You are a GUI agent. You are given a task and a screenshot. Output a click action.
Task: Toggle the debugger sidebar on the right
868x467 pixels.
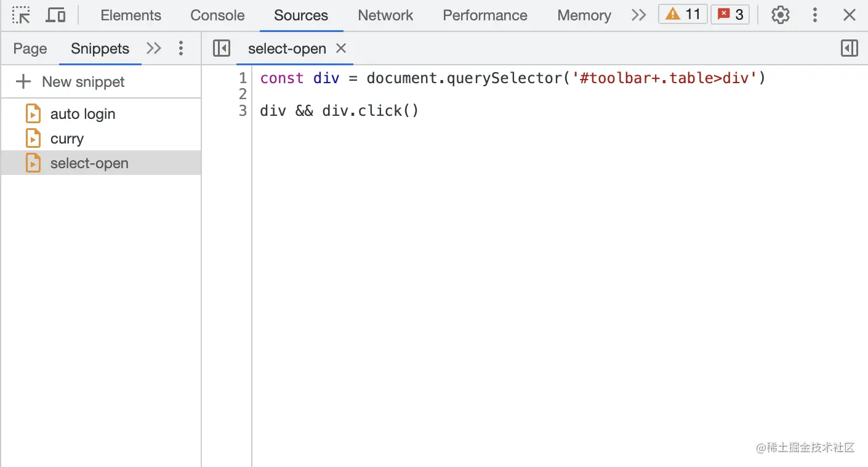[x=850, y=48]
